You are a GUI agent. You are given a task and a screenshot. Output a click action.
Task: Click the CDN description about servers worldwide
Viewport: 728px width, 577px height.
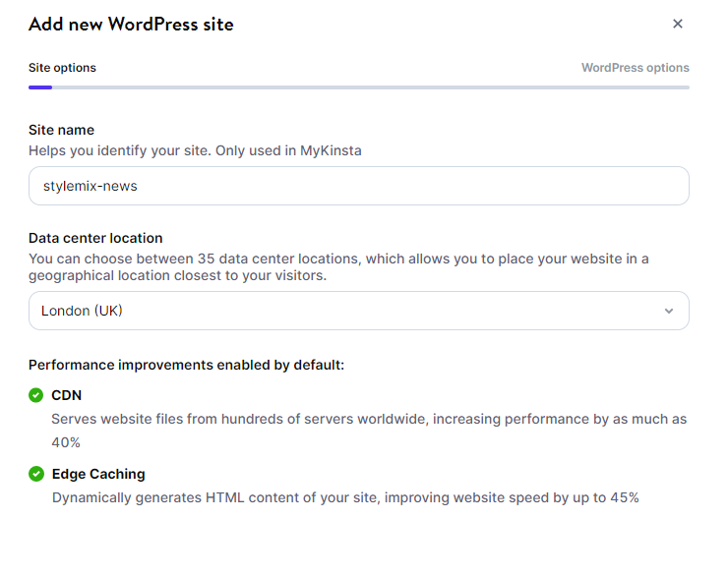369,431
